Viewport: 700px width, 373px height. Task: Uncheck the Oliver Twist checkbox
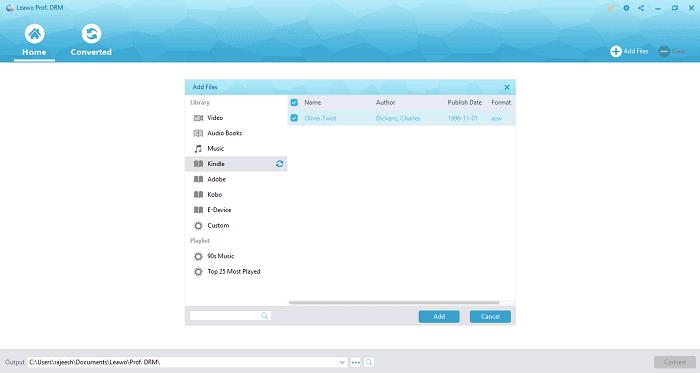click(x=294, y=118)
